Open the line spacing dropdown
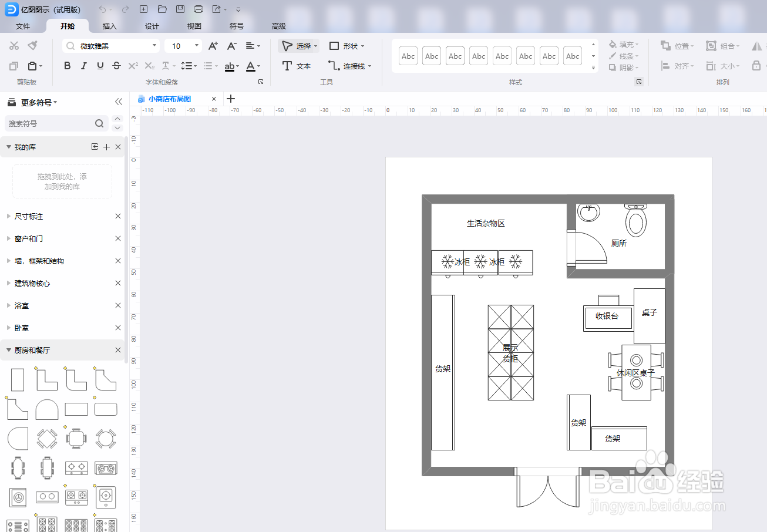The image size is (767, 532). pos(189,66)
